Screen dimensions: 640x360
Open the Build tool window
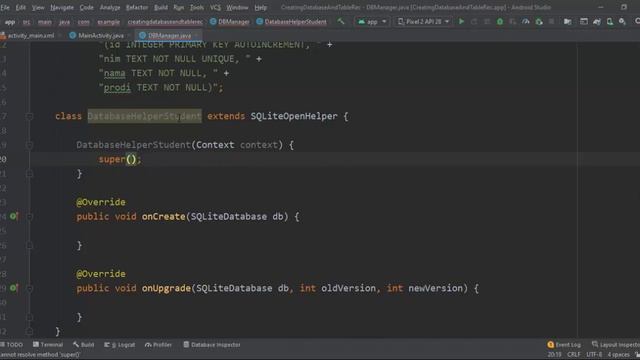[84, 345]
